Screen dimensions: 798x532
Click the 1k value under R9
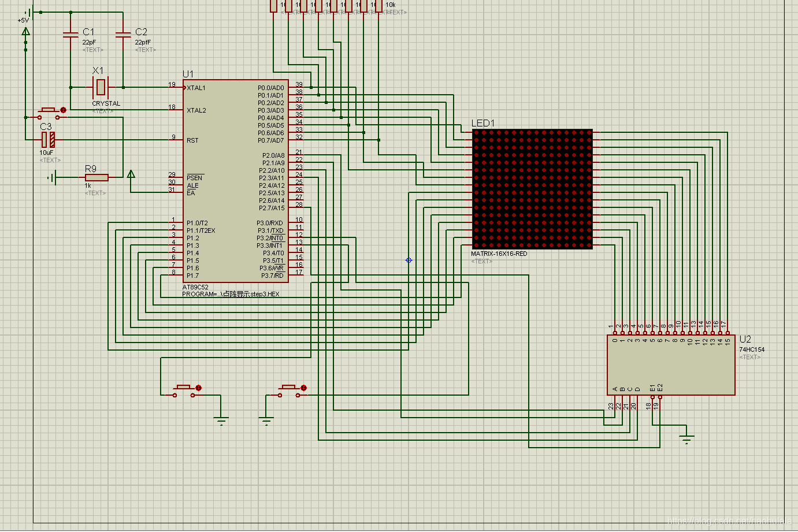[88, 185]
